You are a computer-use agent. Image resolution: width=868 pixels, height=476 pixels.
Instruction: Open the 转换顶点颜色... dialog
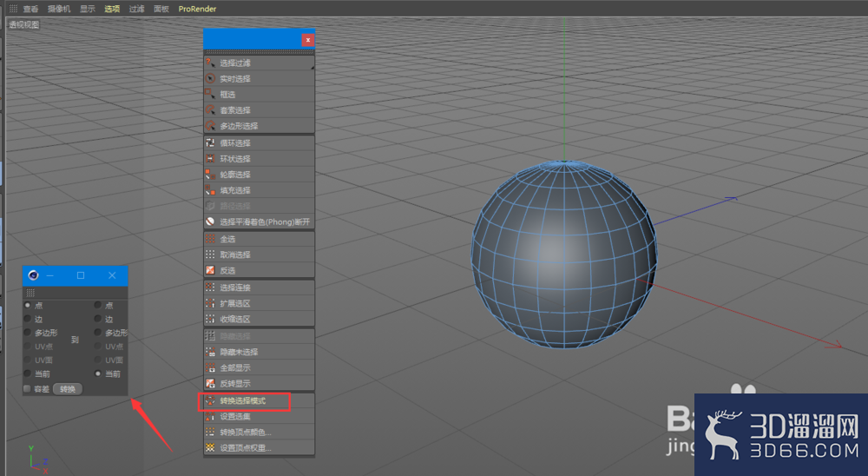[259, 432]
